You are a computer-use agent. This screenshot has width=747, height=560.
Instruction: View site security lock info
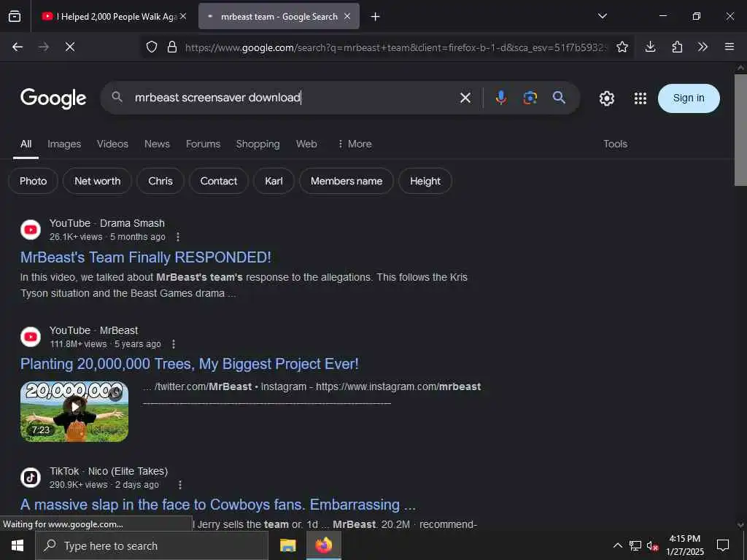172,47
